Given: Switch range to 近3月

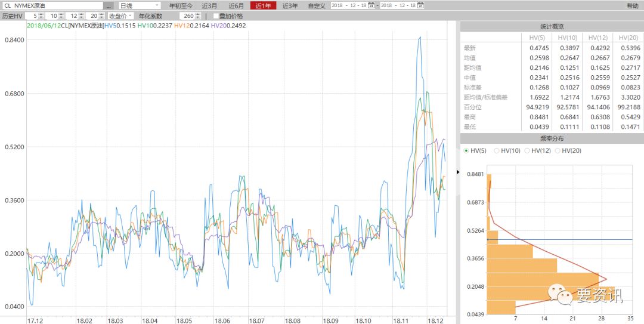Looking at the screenshot, I should click(209, 6).
